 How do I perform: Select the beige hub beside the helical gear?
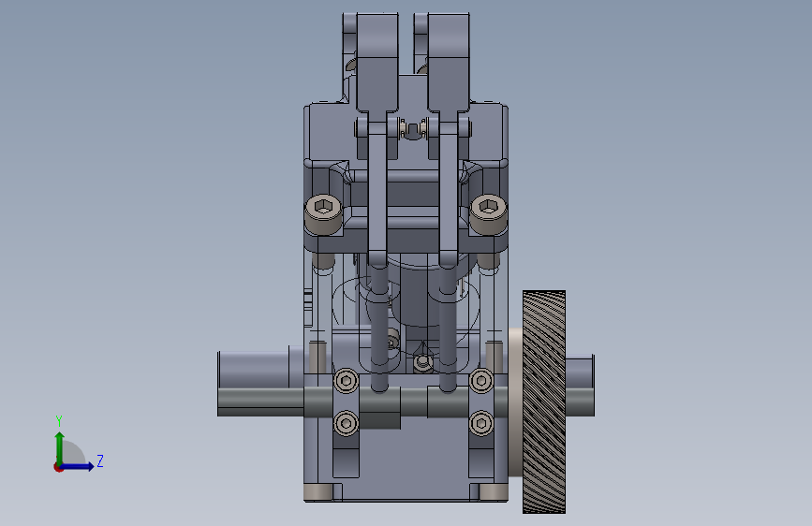pos(515,402)
